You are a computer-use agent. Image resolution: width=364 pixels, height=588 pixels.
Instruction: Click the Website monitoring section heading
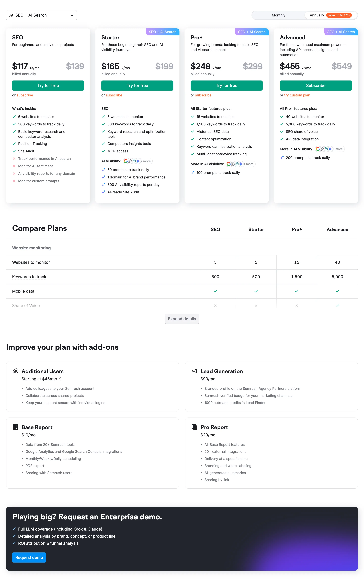31,248
